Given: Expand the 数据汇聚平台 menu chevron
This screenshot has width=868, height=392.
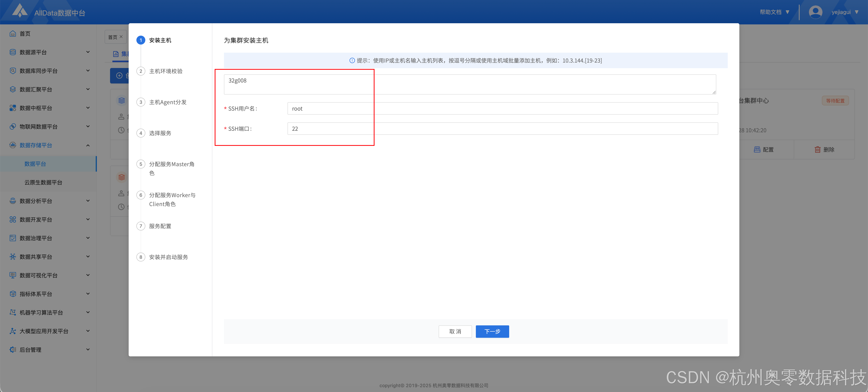Looking at the screenshot, I should (88, 89).
